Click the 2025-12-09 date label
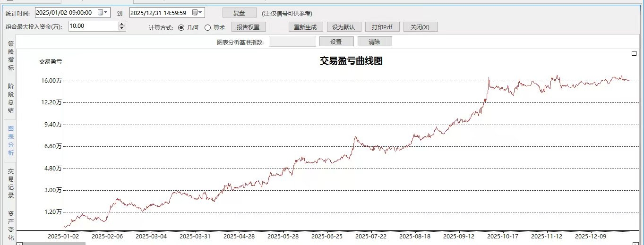The image size is (644, 245). 591,236
